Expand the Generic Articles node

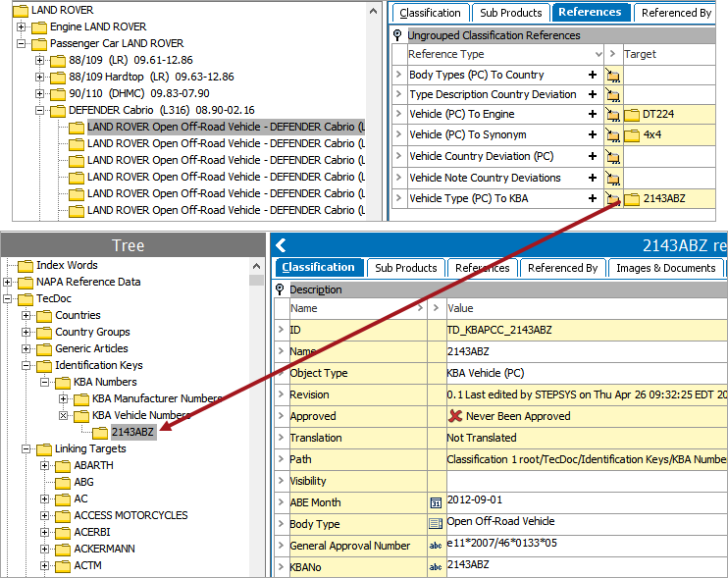click(x=26, y=349)
